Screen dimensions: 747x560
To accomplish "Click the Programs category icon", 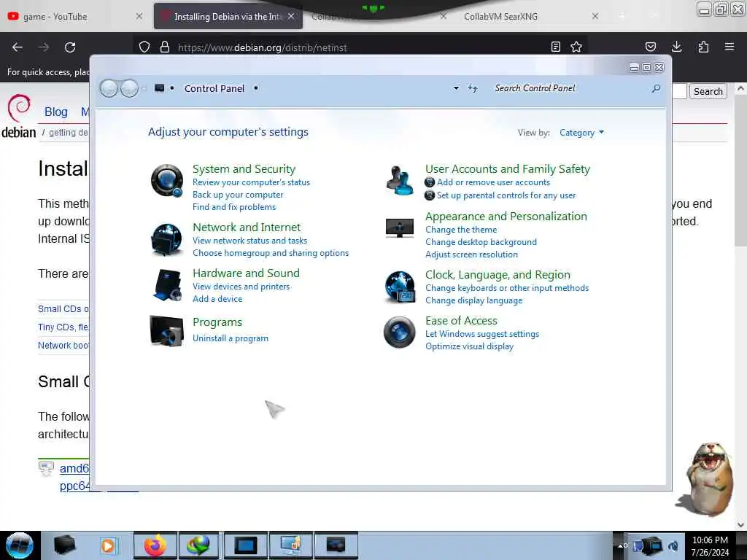I will 167,330.
